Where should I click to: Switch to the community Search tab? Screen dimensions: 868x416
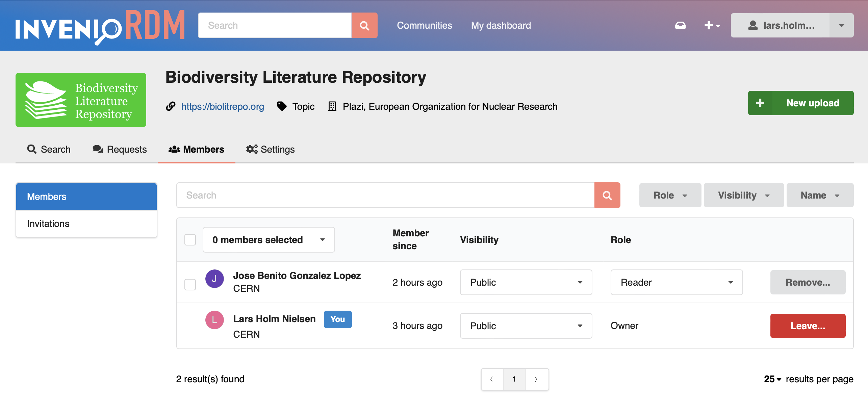[49, 149]
